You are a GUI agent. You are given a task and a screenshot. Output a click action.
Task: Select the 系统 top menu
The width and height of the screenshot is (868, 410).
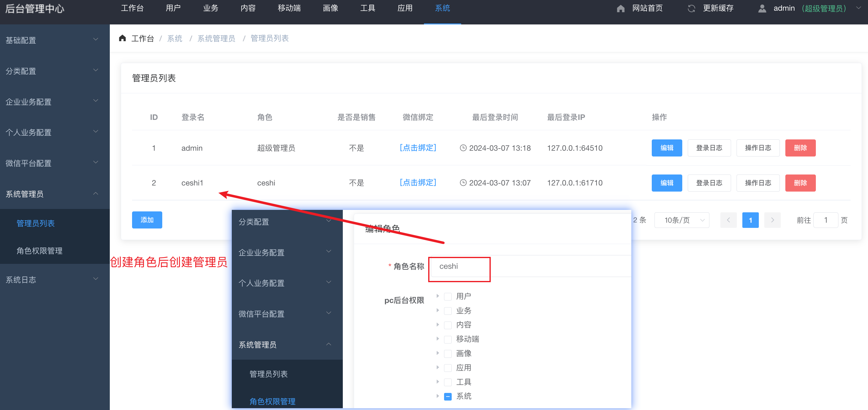coord(443,8)
